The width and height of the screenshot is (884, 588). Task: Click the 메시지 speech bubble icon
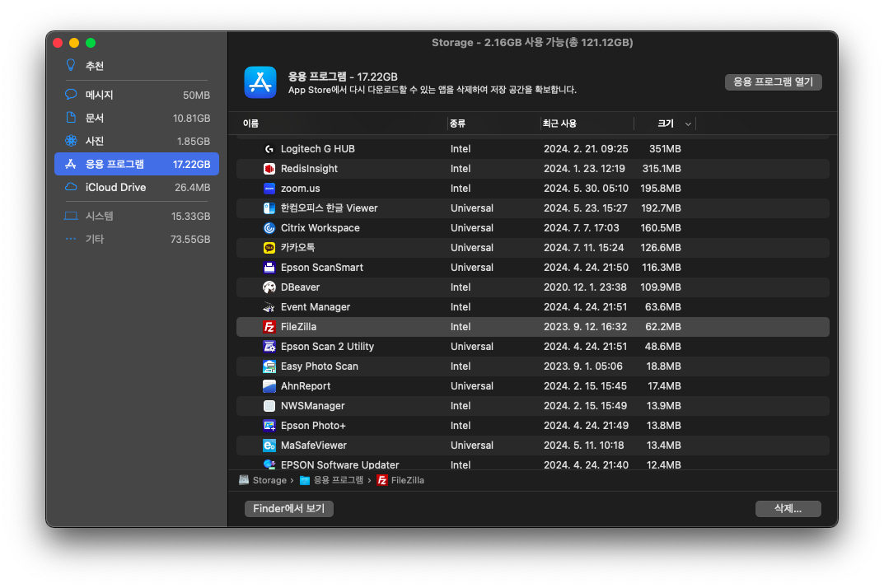coord(71,94)
